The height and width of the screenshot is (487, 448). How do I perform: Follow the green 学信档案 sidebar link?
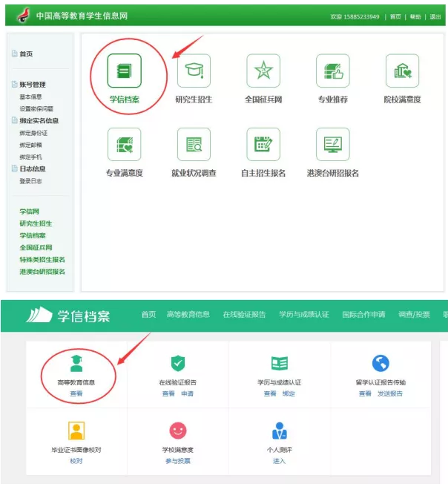33,235
